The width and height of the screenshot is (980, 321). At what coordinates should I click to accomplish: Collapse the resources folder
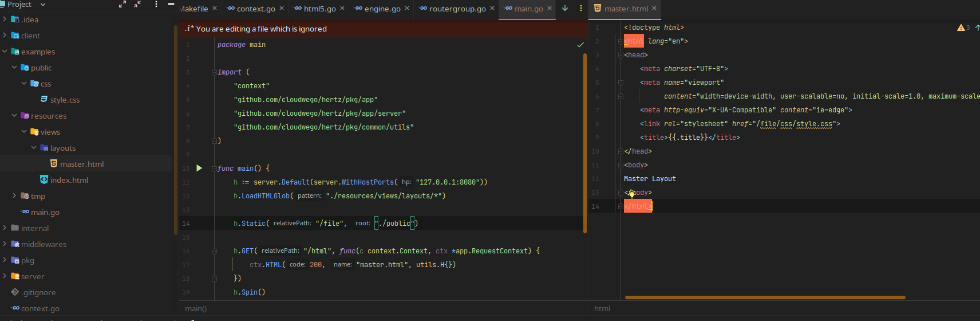14,116
